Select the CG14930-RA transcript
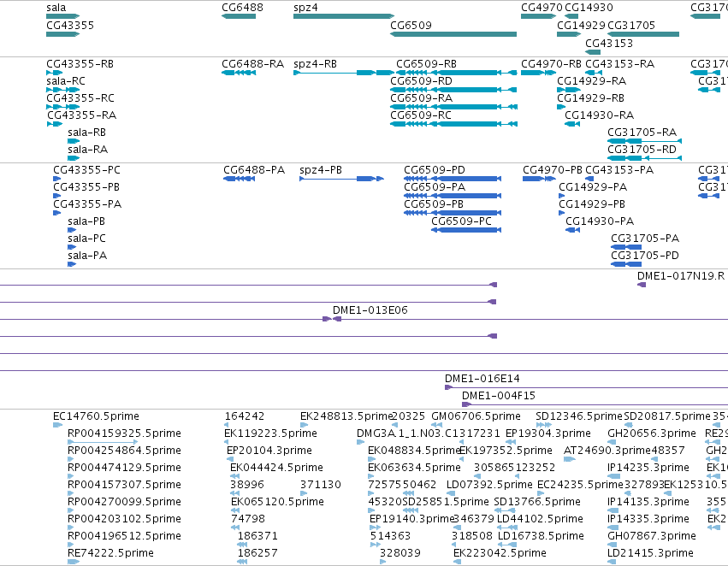The width and height of the screenshot is (728, 566). point(572,124)
